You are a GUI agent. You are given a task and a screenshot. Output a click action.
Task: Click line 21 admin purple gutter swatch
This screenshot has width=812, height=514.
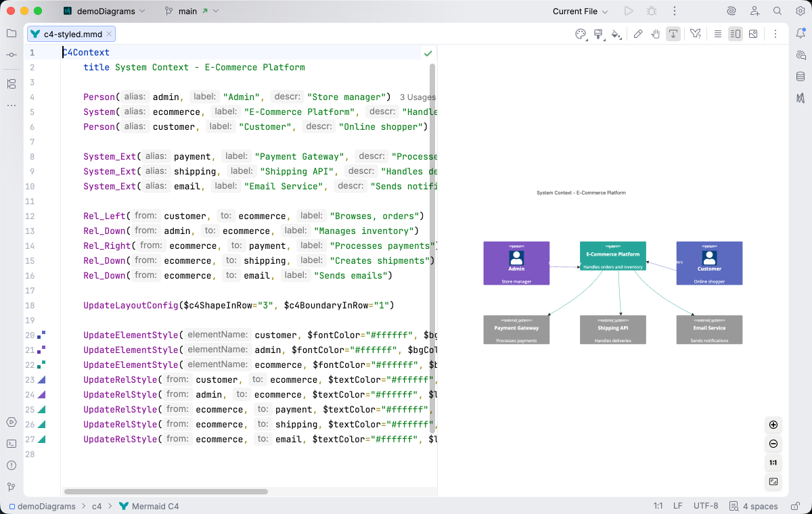[41, 350]
